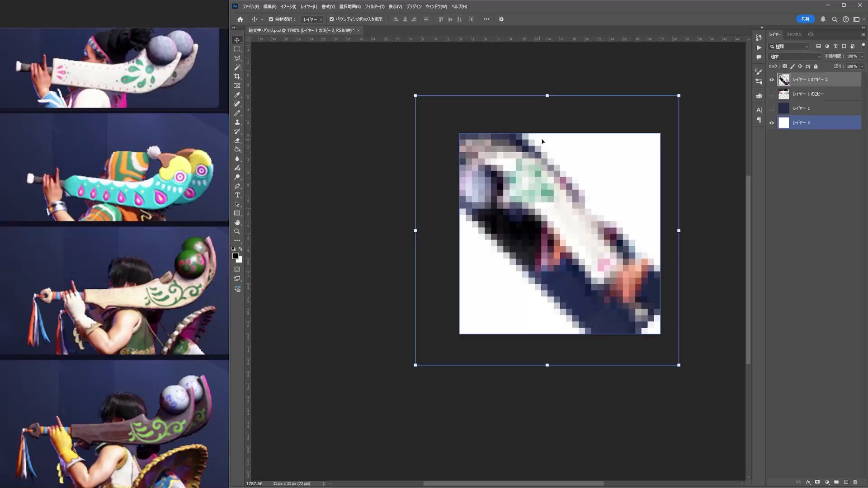868x488 pixels.
Task: Open the Paragraph panel icon
Action: tap(759, 120)
